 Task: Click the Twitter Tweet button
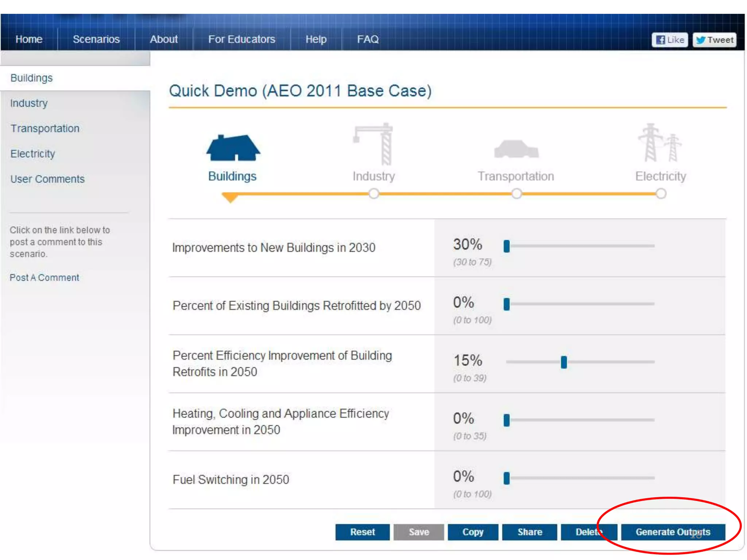click(714, 40)
